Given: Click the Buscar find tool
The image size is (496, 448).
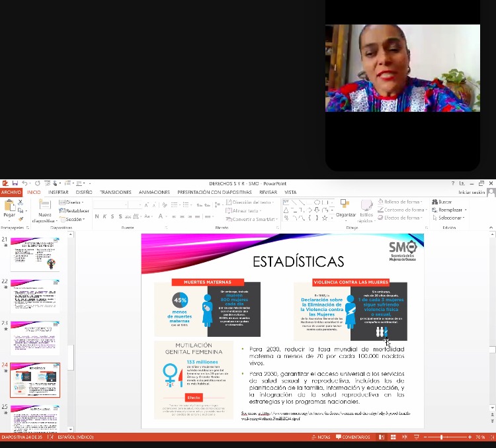Looking at the screenshot, I should tap(442, 202).
